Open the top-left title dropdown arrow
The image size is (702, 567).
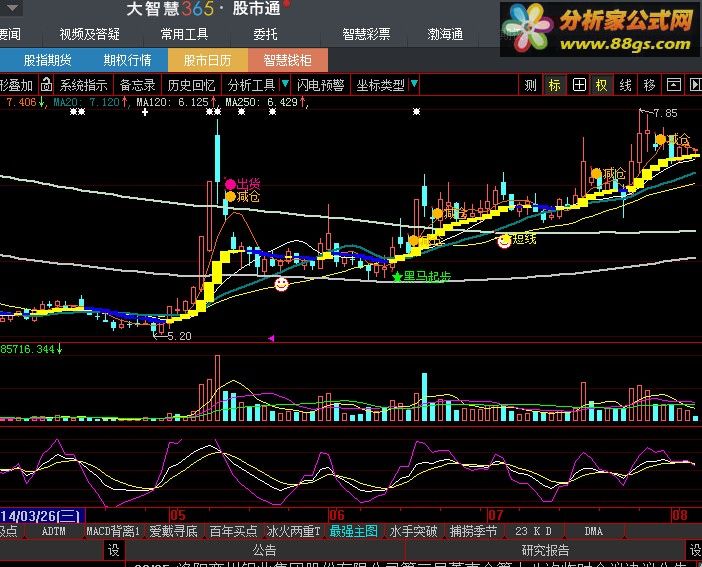click(x=12, y=8)
